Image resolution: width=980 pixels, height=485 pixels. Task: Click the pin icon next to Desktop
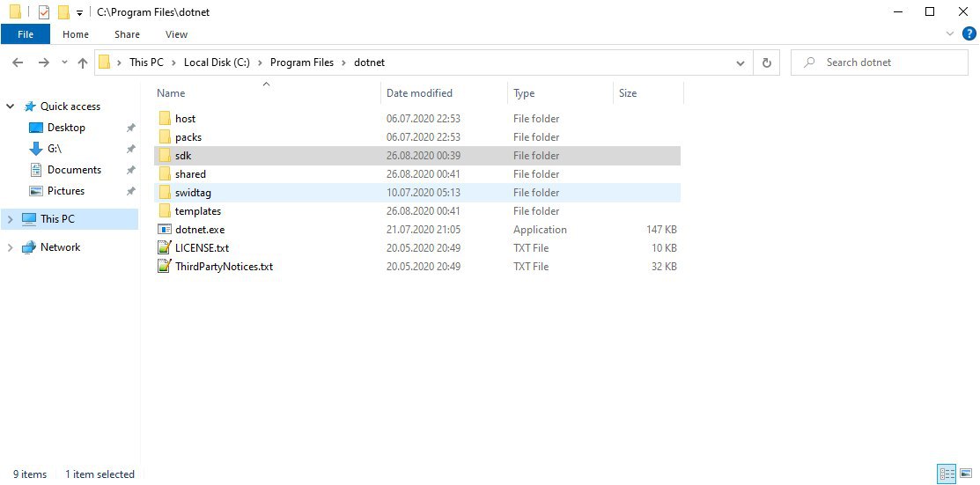click(x=130, y=129)
